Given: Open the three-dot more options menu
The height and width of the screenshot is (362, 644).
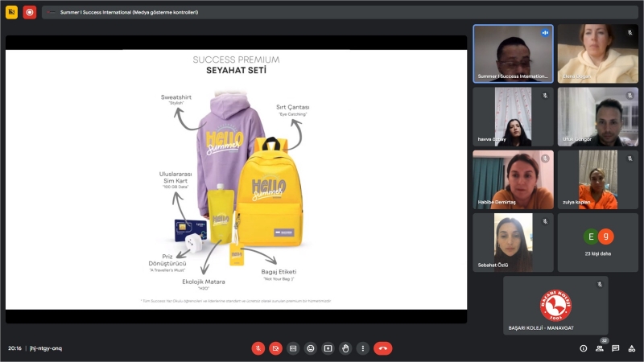Looking at the screenshot, I should [363, 348].
